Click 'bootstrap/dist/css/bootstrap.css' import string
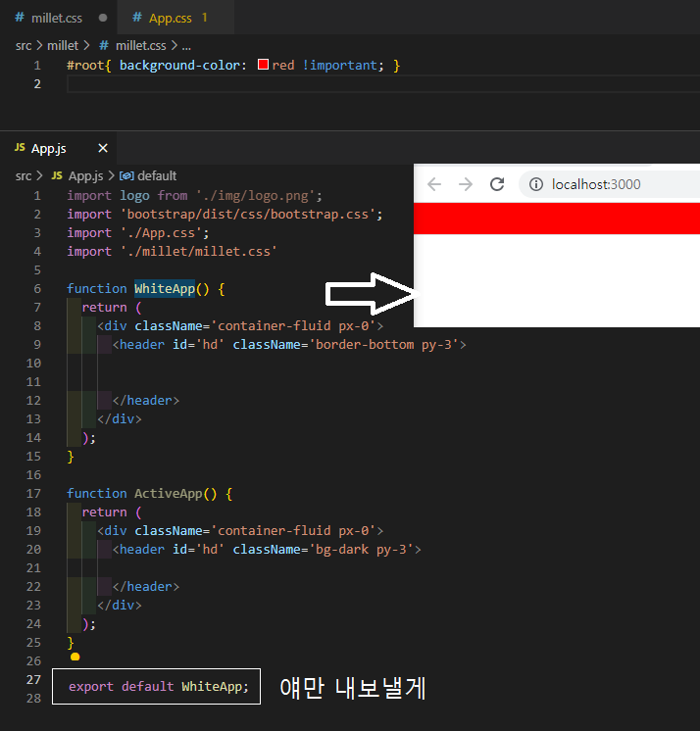Image resolution: width=700 pixels, height=731 pixels. 248,214
